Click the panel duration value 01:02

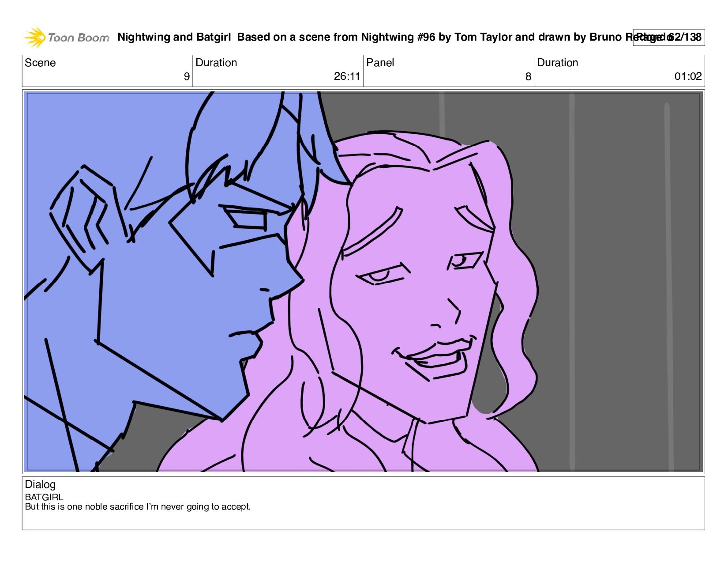coord(688,76)
